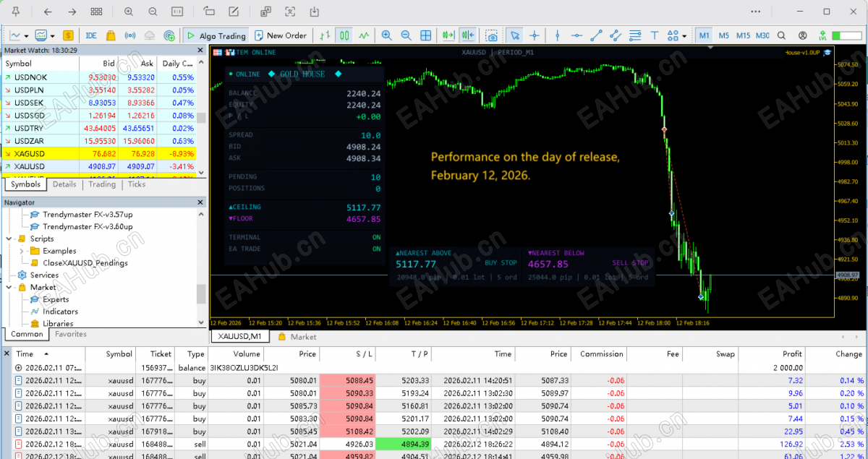The image size is (868, 459).
Task: Switch to Trading tab in Market Watch
Action: pos(102,184)
